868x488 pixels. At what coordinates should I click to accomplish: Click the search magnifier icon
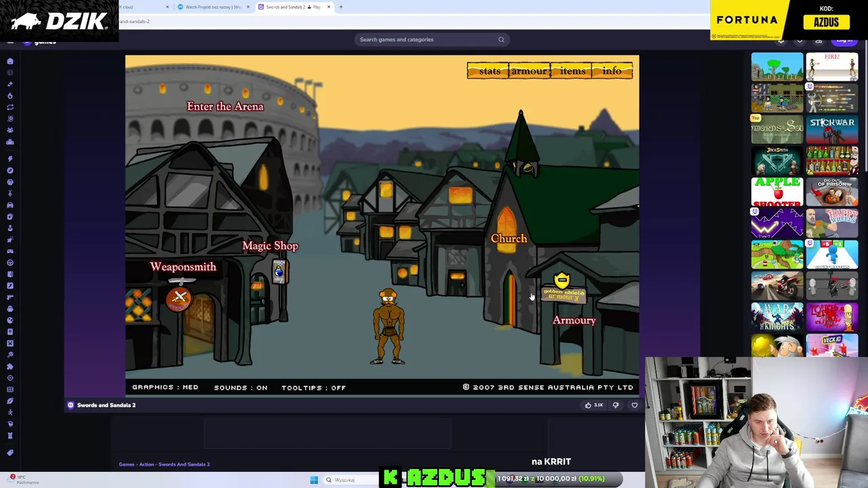(x=501, y=39)
